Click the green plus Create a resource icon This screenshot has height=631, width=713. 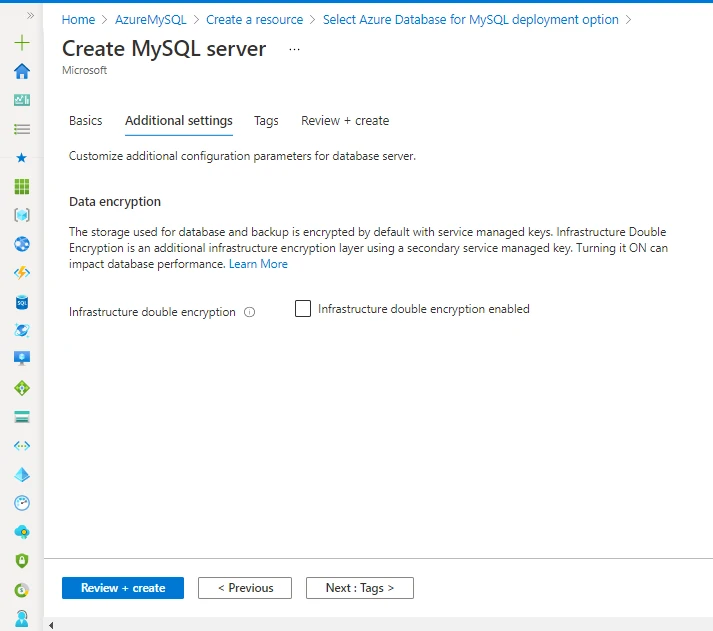22,43
